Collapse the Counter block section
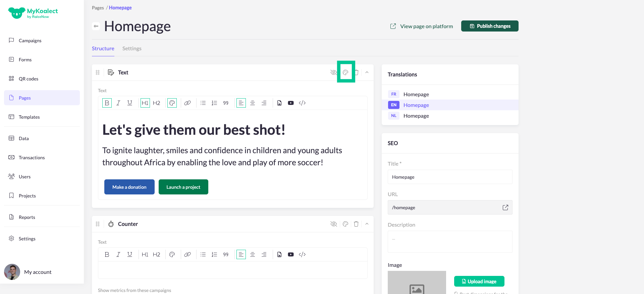 [x=367, y=224]
